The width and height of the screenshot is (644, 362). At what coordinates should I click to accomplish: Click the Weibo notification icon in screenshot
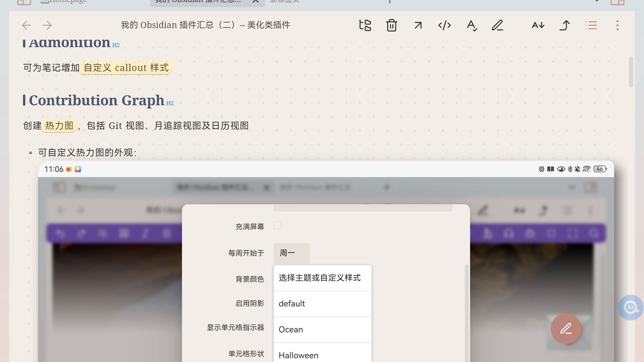tap(69, 169)
